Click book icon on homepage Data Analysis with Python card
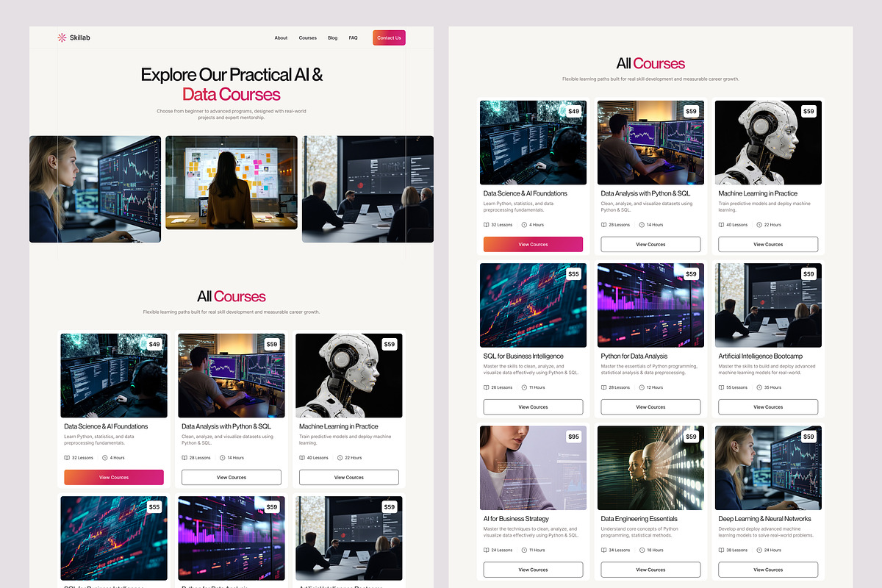This screenshot has height=588, width=882. pyautogui.click(x=184, y=458)
